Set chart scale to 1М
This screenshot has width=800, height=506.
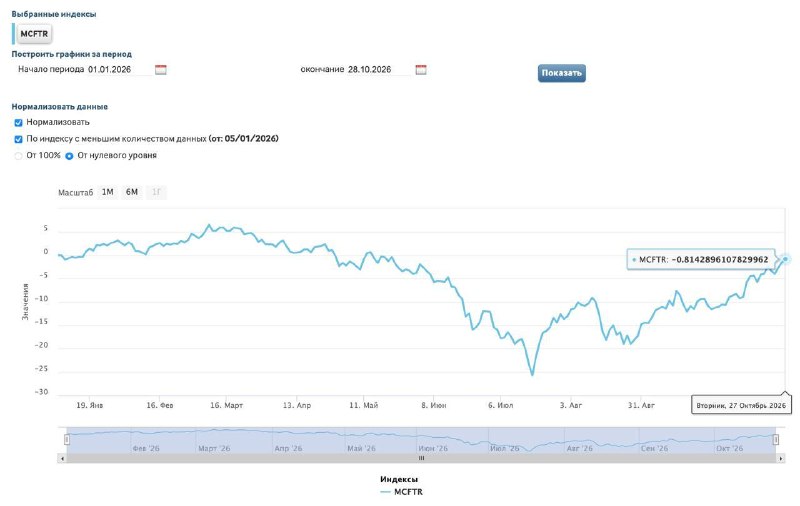(x=108, y=192)
